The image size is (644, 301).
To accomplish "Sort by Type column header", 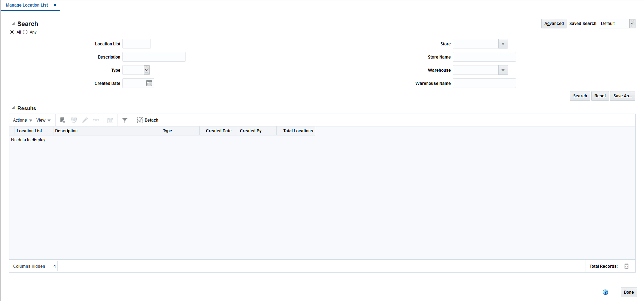I will [180, 131].
